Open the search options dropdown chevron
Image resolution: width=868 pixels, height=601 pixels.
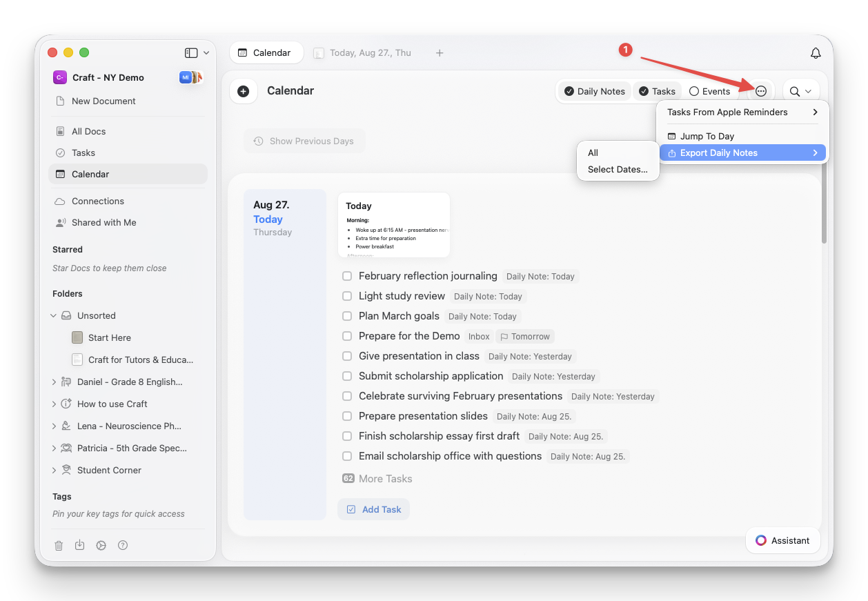point(808,91)
